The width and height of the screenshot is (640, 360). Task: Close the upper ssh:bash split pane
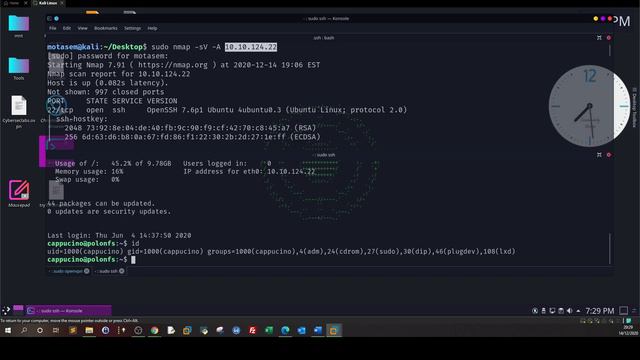(x=609, y=38)
